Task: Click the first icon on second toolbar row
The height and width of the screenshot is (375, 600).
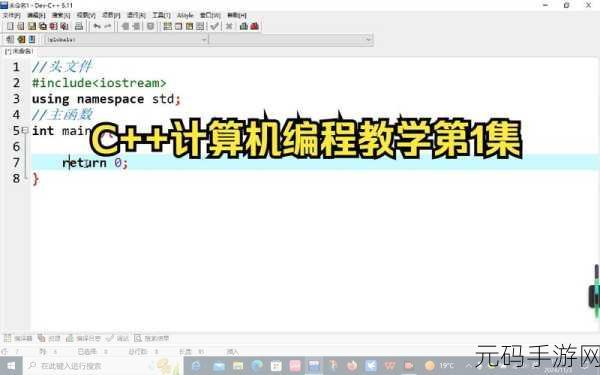Action: pos(10,39)
